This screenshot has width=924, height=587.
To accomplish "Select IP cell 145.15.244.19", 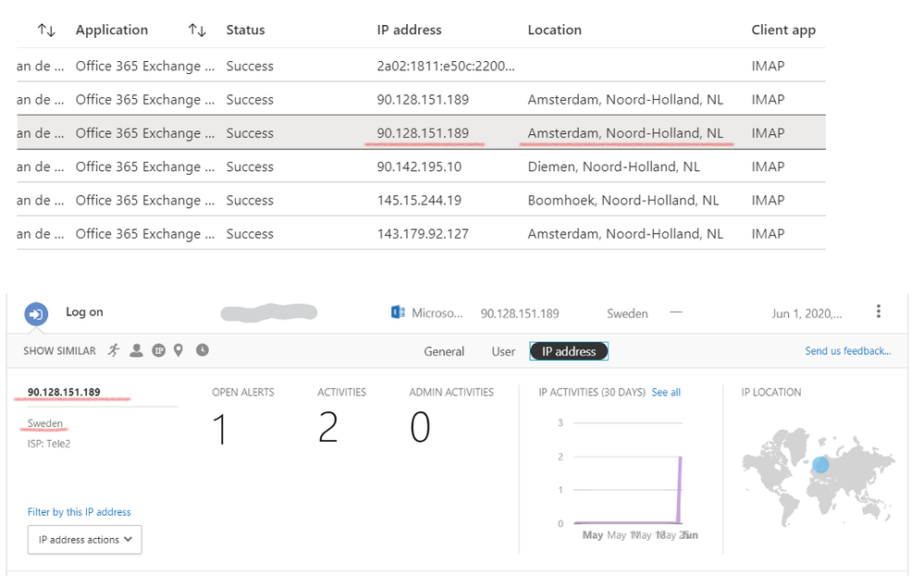I will pyautogui.click(x=419, y=201).
